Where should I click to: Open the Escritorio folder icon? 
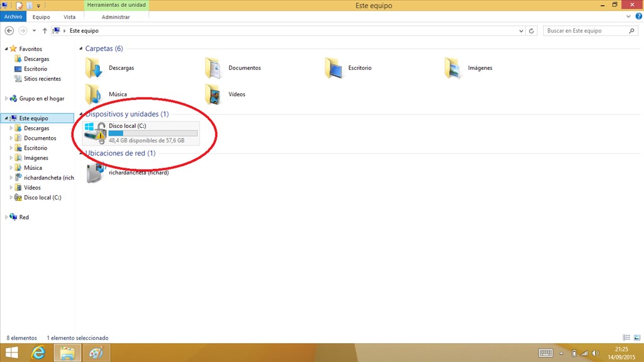(x=333, y=68)
